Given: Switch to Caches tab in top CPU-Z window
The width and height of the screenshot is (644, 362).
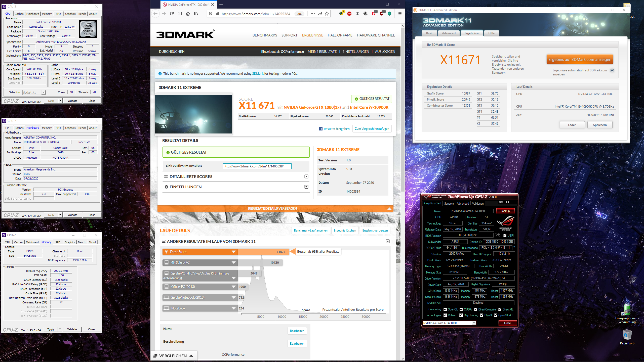Looking at the screenshot, I should point(19,14).
